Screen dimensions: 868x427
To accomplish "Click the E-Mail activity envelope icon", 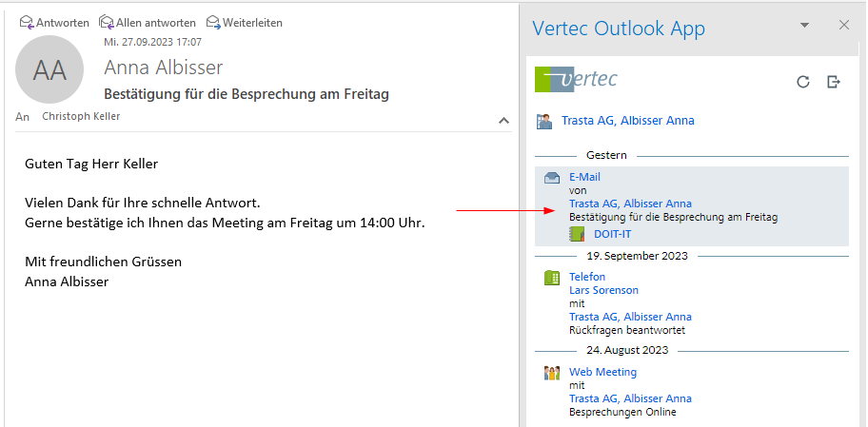I will coord(551,178).
